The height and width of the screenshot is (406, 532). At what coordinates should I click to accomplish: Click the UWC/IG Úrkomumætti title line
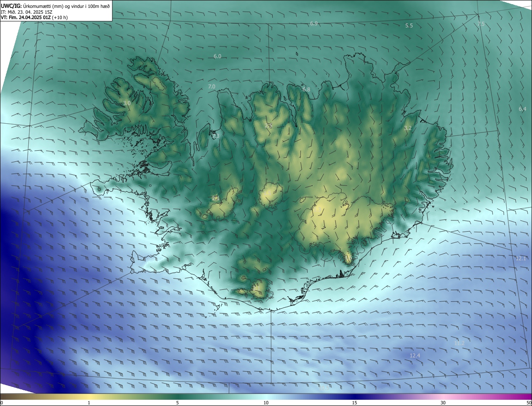coord(55,6)
